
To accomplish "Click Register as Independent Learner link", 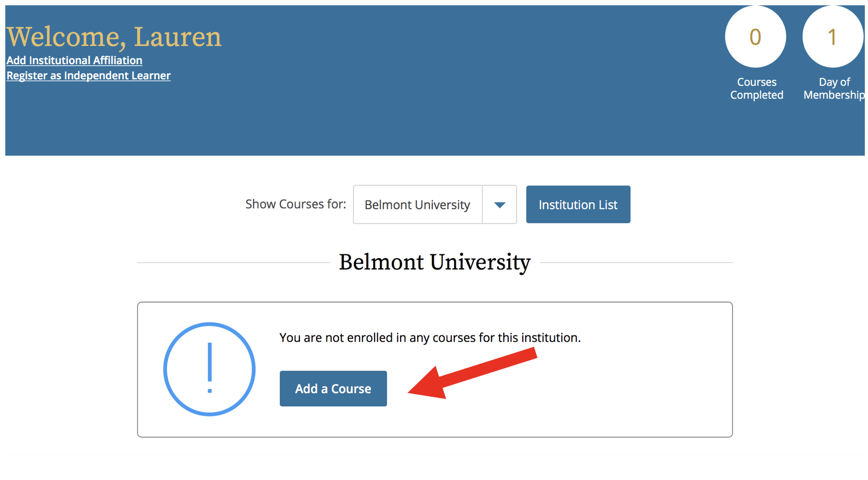I will coord(88,76).
